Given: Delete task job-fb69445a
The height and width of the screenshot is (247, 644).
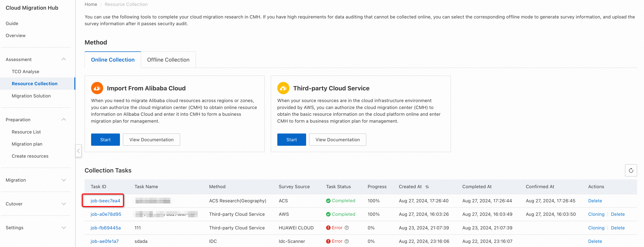Looking at the screenshot, I should [617, 228].
